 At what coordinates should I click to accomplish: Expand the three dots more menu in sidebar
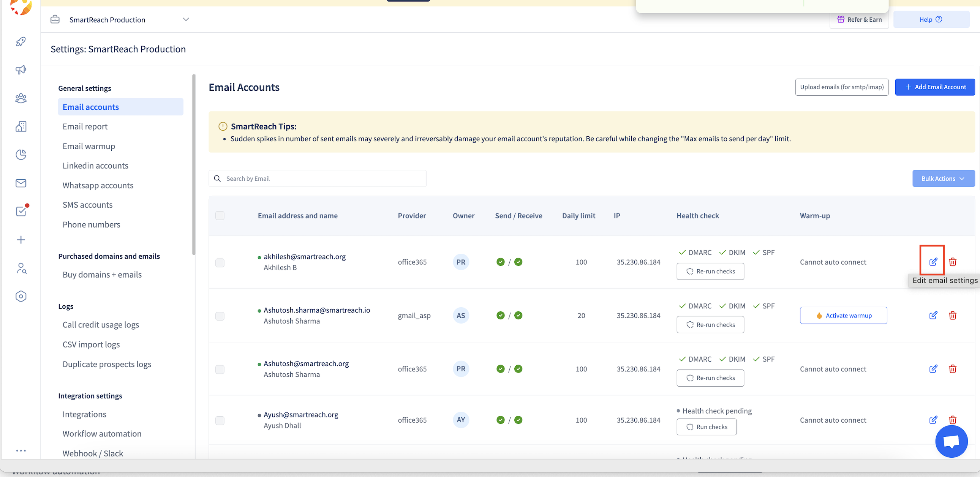[x=21, y=451]
